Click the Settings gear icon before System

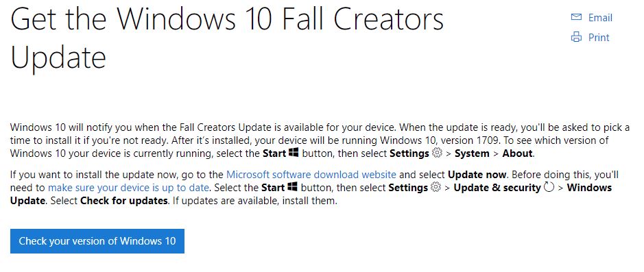click(437, 153)
